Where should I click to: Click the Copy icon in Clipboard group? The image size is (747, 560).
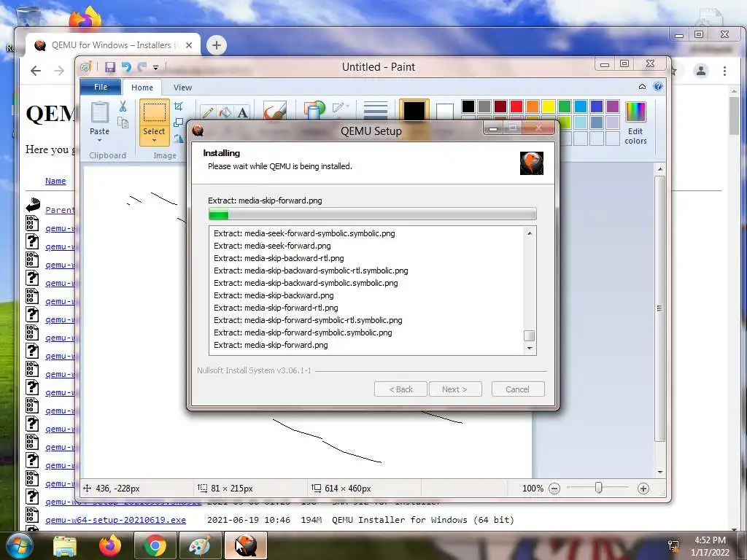[123, 122]
